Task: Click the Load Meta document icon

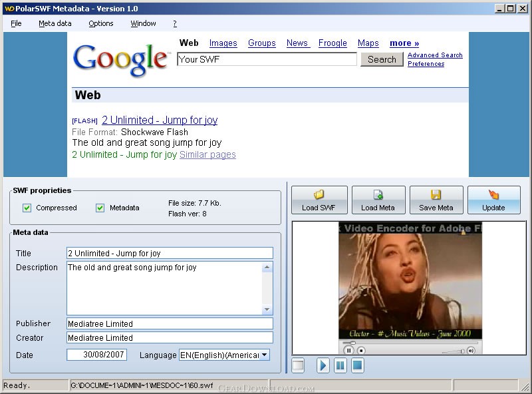Action: pos(378,194)
